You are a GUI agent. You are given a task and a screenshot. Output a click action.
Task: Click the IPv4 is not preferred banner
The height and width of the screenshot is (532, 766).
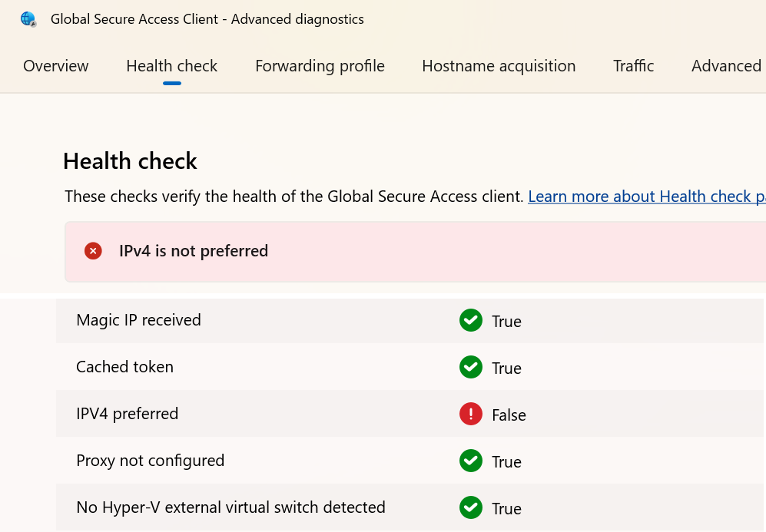(x=194, y=251)
